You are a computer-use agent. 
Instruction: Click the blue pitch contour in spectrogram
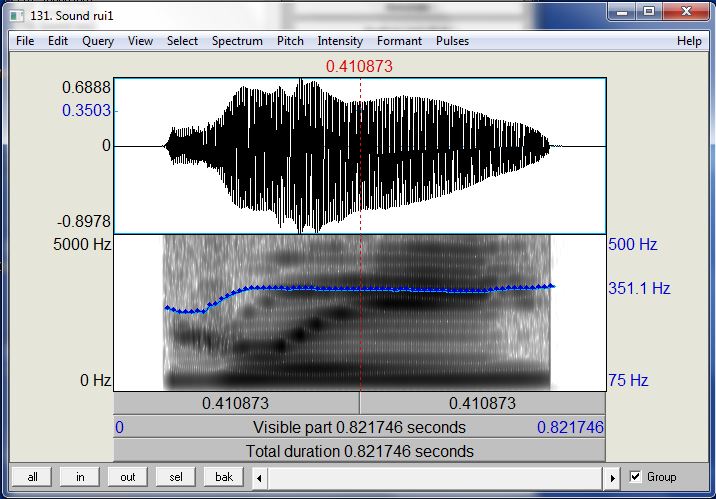[x=359, y=289]
